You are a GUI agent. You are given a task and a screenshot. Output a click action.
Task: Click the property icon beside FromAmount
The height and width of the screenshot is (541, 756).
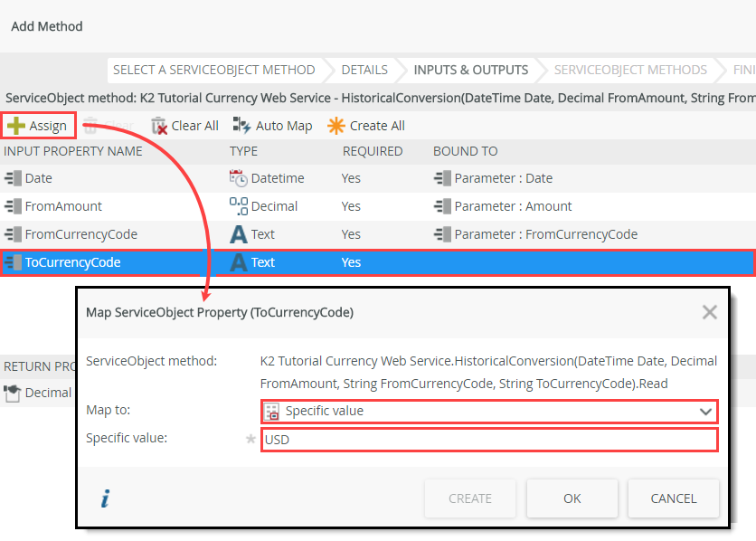[x=13, y=206]
